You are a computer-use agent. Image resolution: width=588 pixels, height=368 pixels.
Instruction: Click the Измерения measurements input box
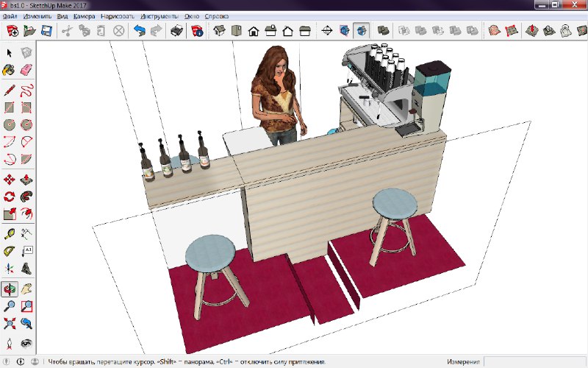pos(534,362)
